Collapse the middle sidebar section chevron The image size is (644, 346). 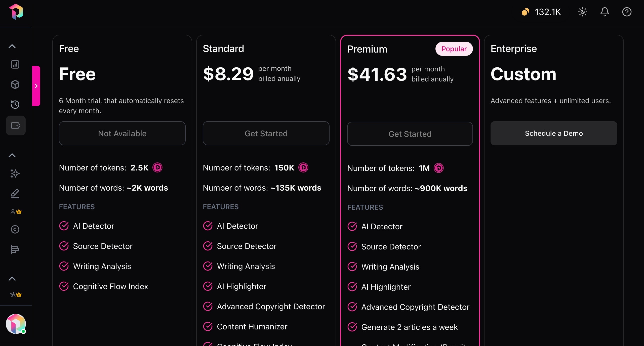(12, 156)
